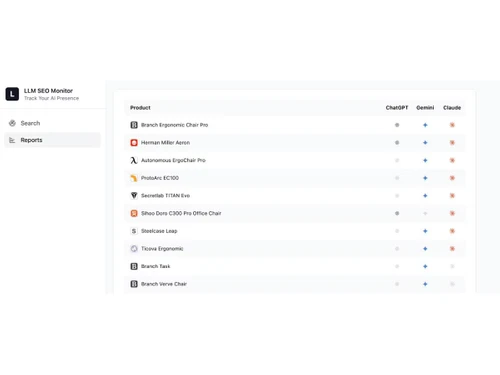Select the ChatGPT column header
500x375 pixels.
click(x=397, y=108)
